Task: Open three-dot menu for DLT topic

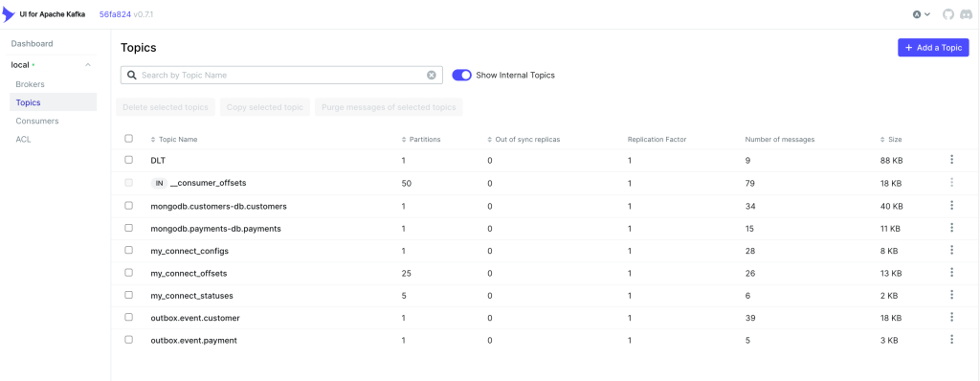Action: [951, 160]
